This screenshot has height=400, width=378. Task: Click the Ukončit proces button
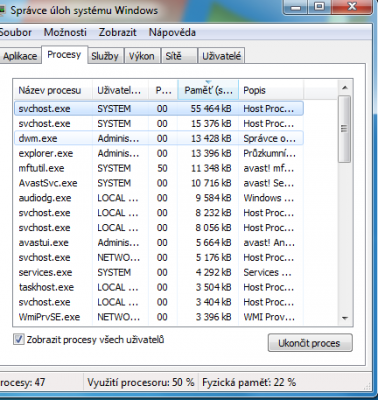[310, 343]
